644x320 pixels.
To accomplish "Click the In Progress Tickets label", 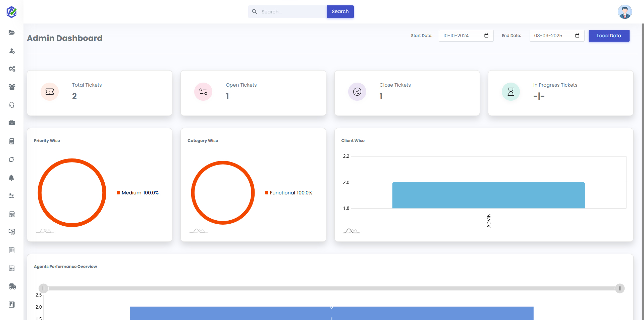I will [x=555, y=85].
